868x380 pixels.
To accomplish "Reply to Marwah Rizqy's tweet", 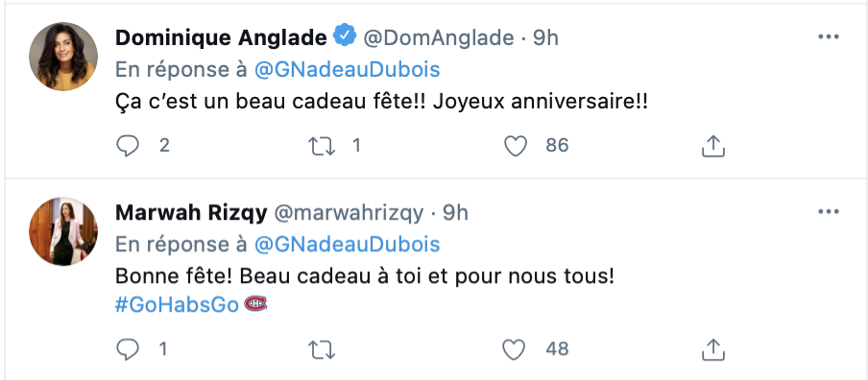I will [x=128, y=349].
